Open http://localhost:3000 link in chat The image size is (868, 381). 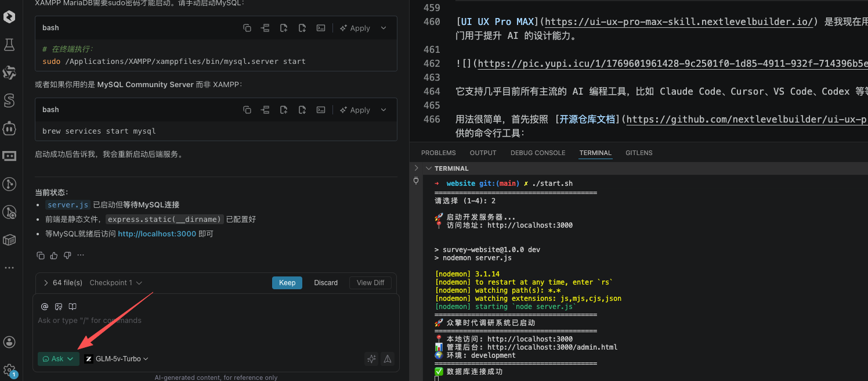[157, 234]
